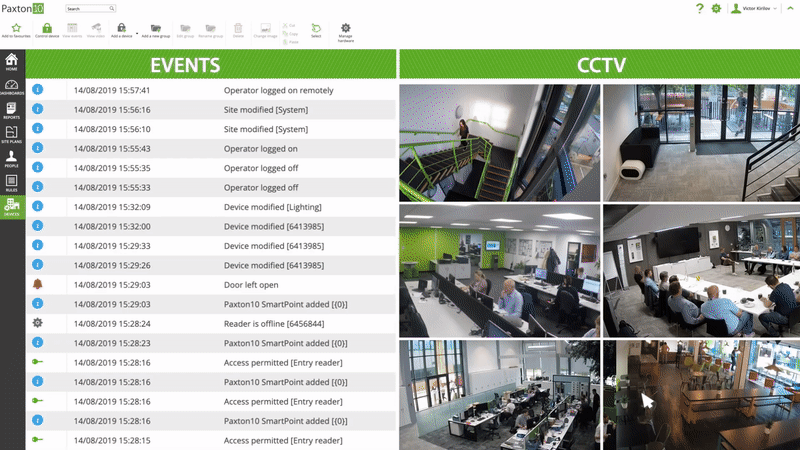This screenshot has width=800, height=450.
Task: Open the staircase camera feed
Action: 499,143
